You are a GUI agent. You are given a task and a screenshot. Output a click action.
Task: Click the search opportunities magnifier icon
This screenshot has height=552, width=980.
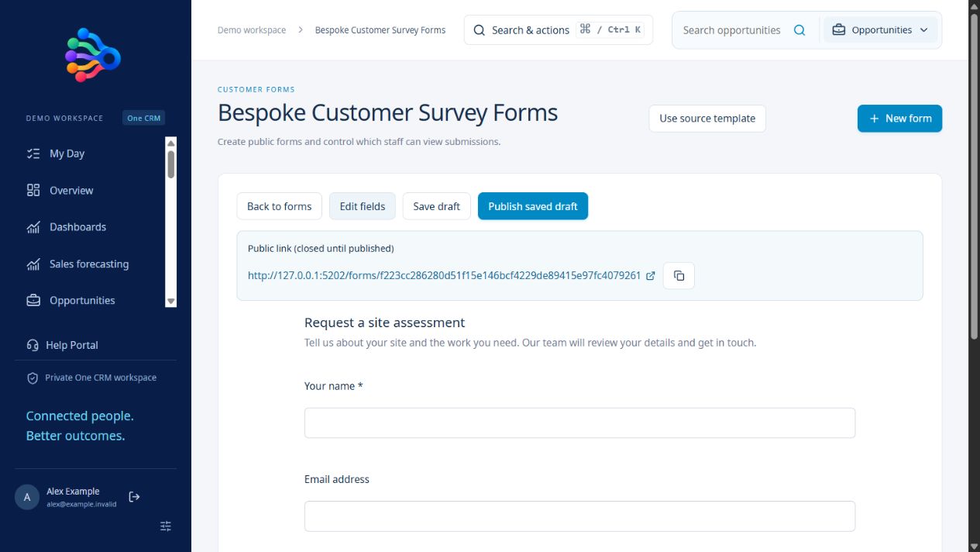(x=799, y=30)
